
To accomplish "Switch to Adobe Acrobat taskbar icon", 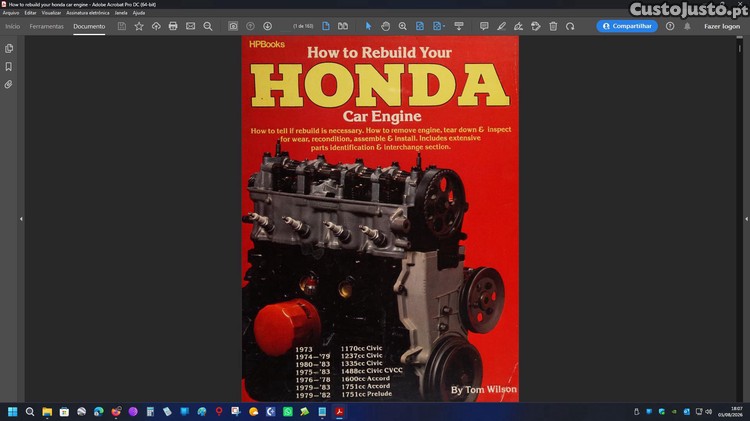I will (339, 411).
